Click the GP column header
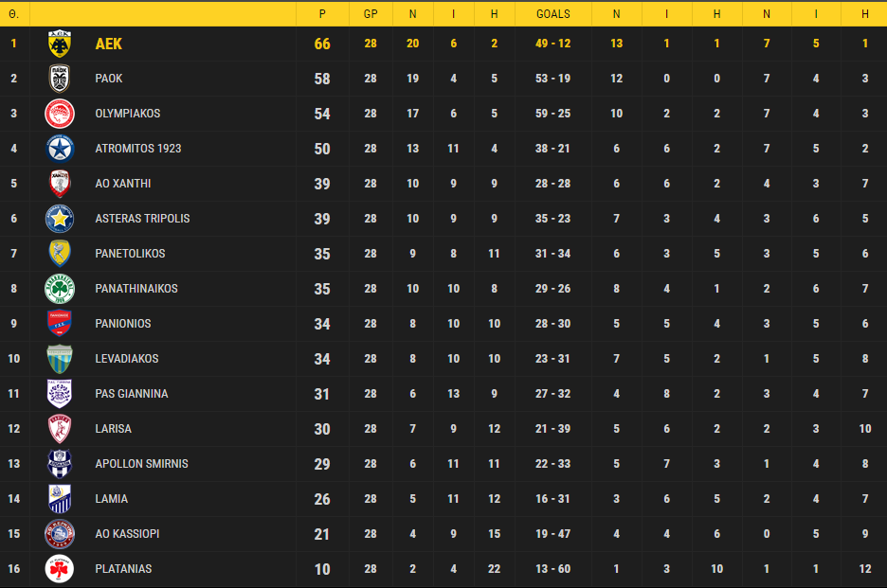The width and height of the screenshot is (887, 588). pyautogui.click(x=371, y=14)
